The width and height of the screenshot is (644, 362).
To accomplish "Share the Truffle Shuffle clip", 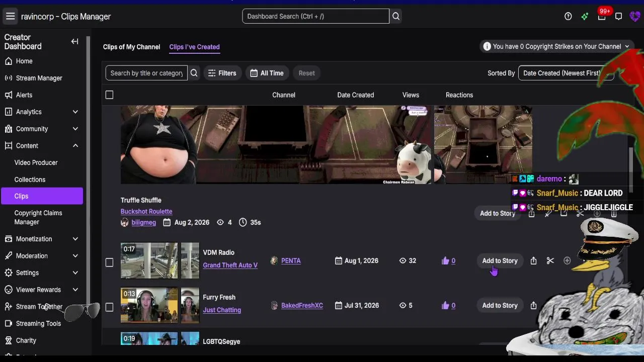I will (x=531, y=213).
